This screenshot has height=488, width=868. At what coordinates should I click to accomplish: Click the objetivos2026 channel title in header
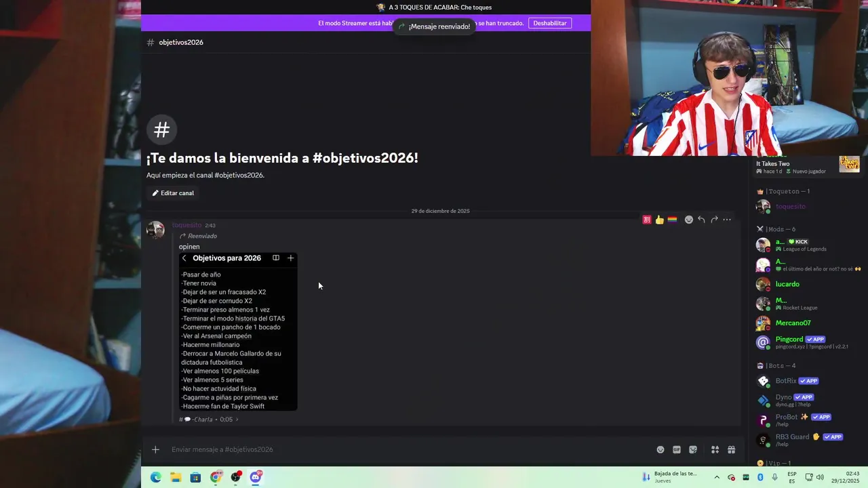tap(180, 42)
